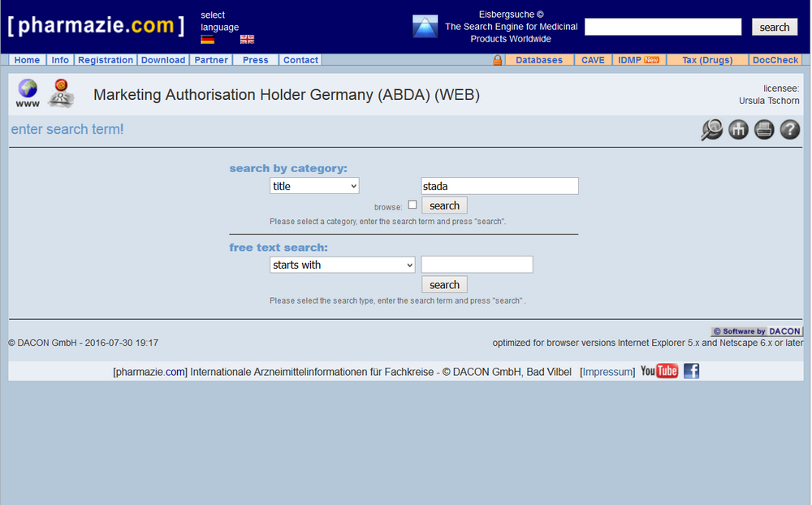This screenshot has width=812, height=505.
Task: Open the title category dropdown
Action: click(x=314, y=185)
